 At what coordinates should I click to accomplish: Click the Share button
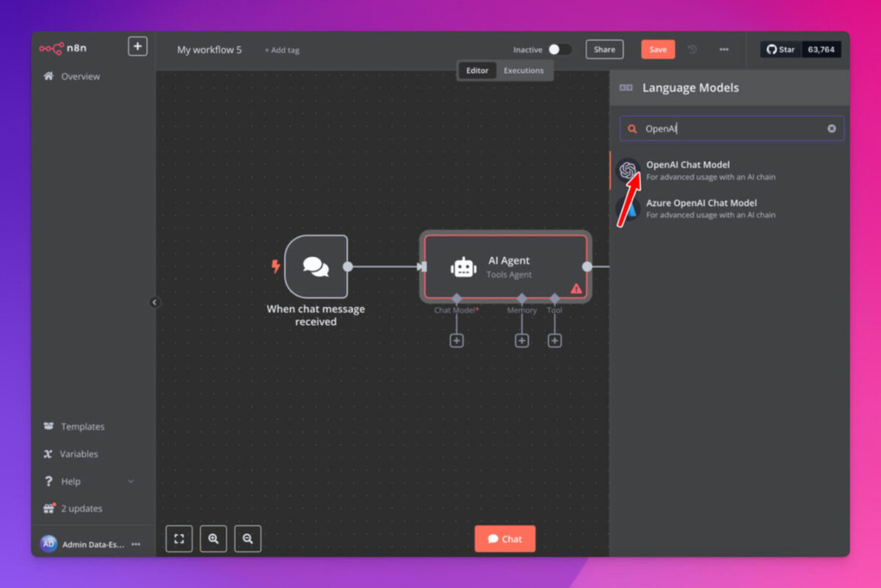tap(604, 50)
